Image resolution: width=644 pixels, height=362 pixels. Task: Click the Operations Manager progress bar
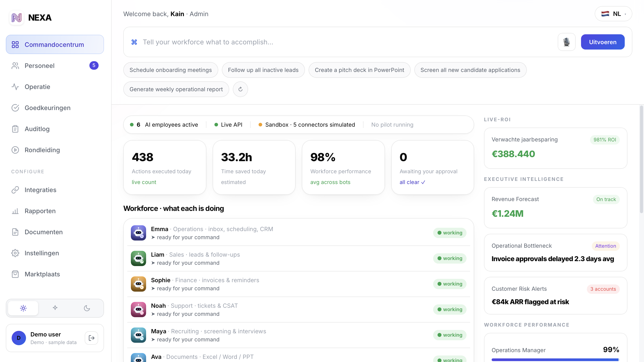(x=555, y=360)
